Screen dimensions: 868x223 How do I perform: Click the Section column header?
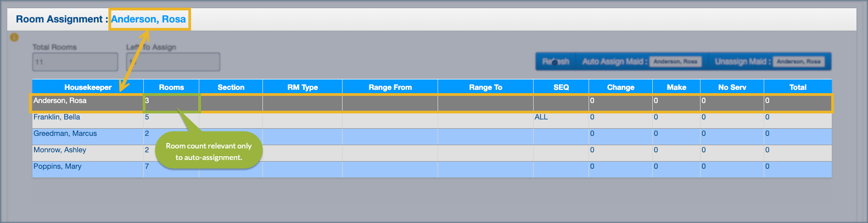[231, 87]
